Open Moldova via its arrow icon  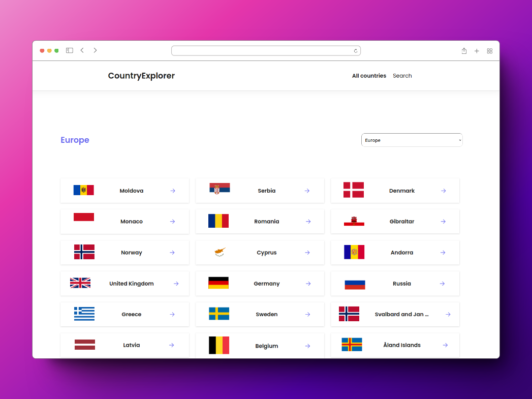(x=173, y=191)
